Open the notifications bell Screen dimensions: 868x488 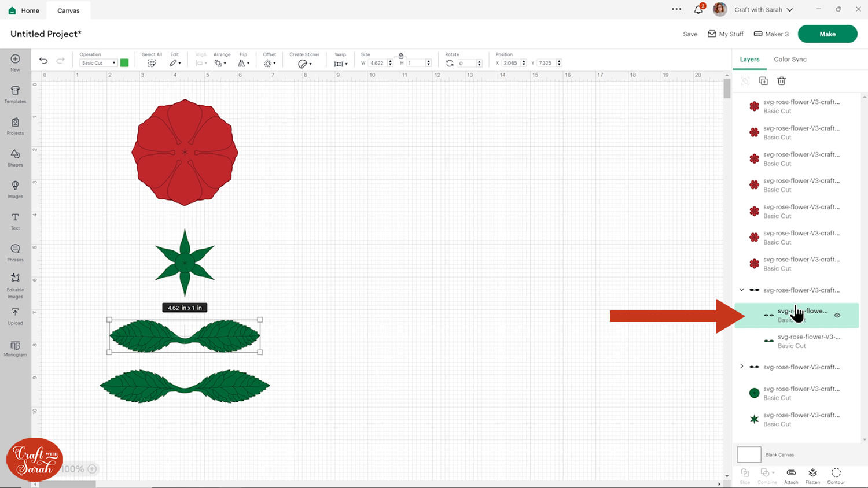pos(698,9)
